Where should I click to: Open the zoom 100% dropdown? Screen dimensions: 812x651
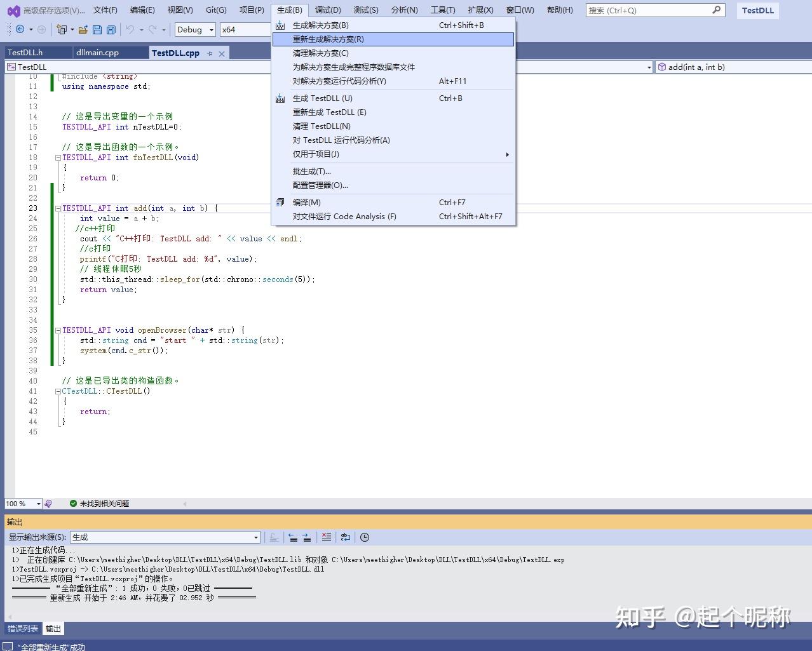click(23, 504)
